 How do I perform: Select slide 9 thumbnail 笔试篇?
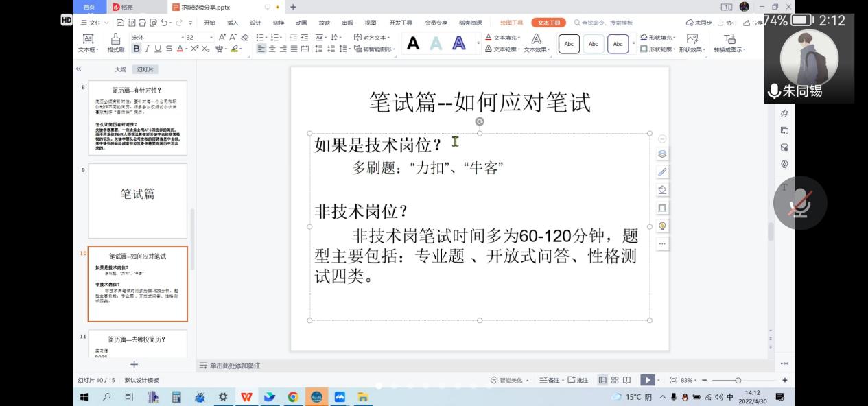point(138,200)
